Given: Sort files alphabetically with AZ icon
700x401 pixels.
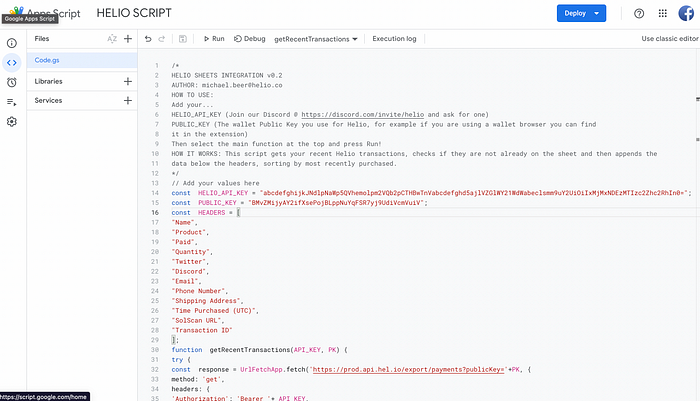Looking at the screenshot, I should coord(112,39).
